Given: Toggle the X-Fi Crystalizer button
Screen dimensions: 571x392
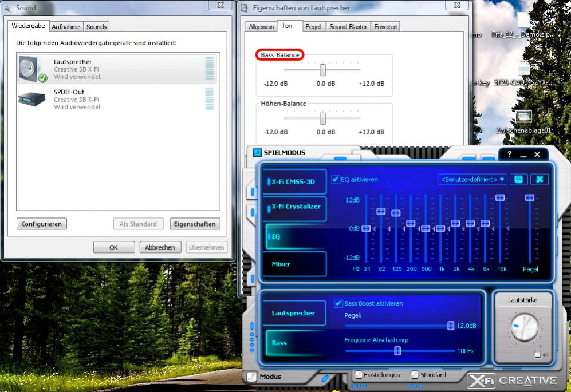Looking at the screenshot, I should coord(294,208).
